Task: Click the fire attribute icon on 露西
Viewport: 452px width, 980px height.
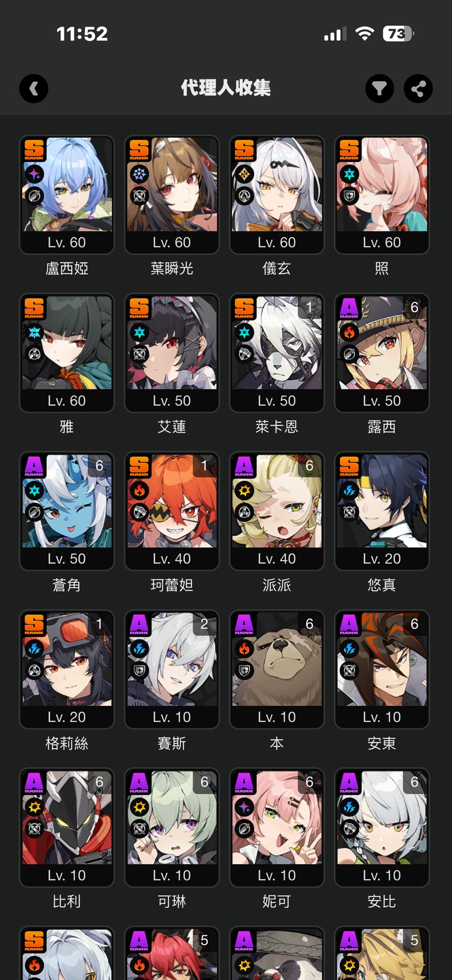Action: (350, 332)
